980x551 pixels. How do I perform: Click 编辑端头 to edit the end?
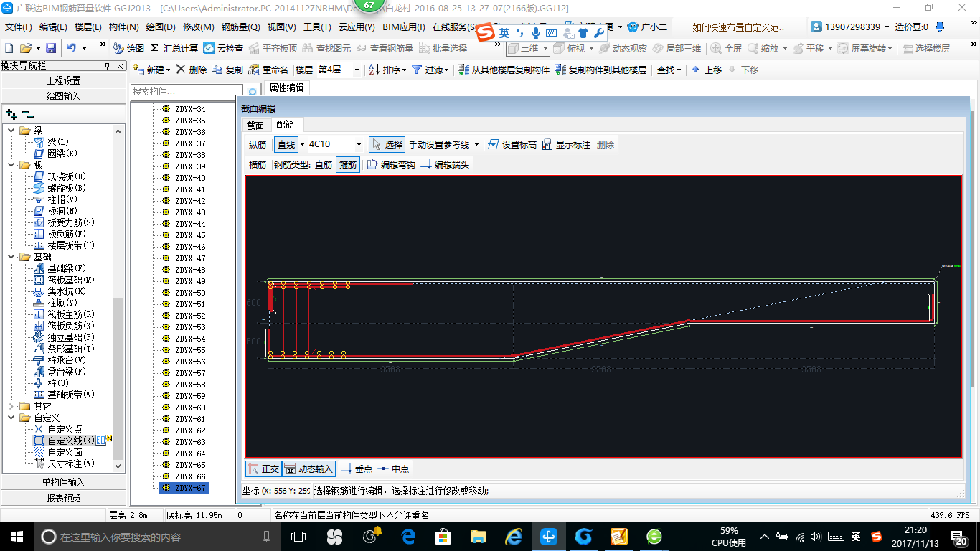tap(445, 164)
